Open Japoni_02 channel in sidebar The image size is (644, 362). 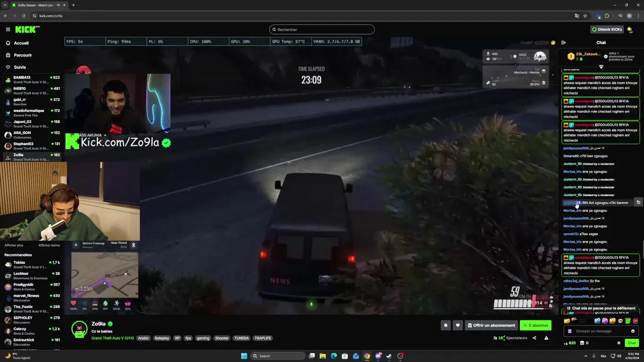coord(32,123)
